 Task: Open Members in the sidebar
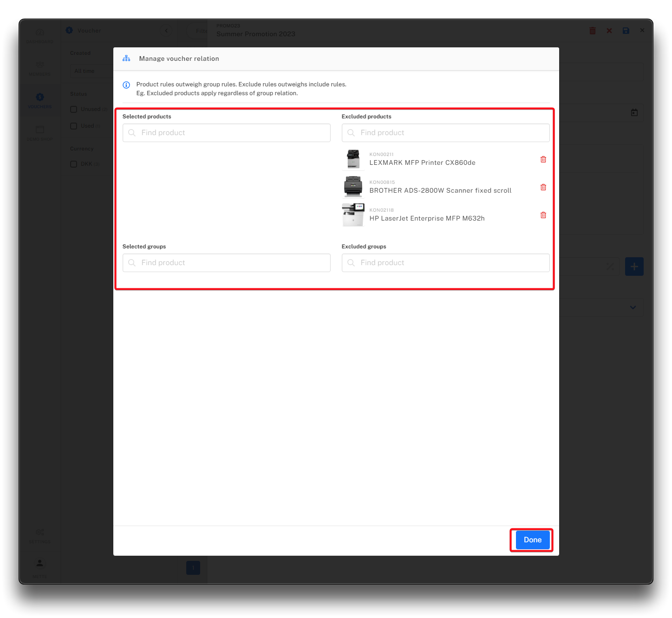coord(40,68)
